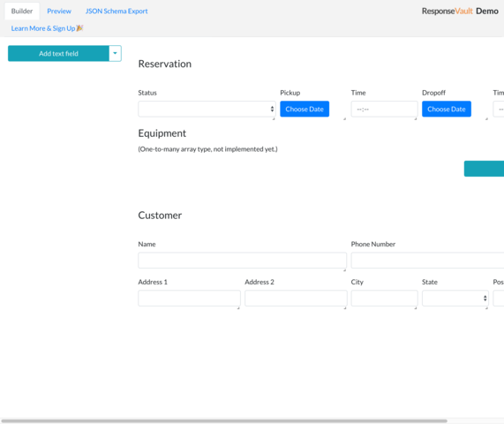The image size is (504, 424).
Task: Click the ResponseVault Demo logo
Action: coord(460,11)
